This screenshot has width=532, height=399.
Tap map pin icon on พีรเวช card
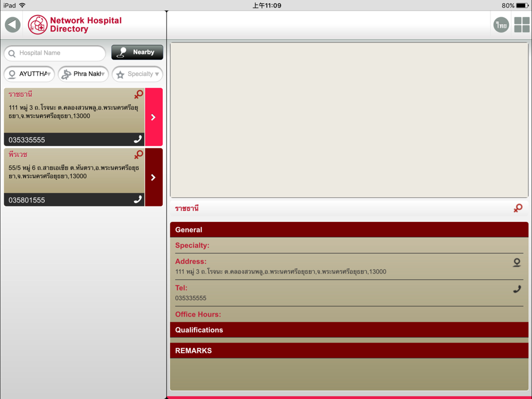click(138, 155)
